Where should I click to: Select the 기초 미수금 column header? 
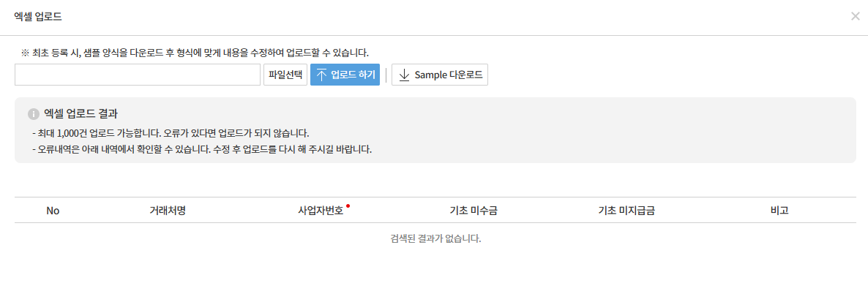pos(474,211)
